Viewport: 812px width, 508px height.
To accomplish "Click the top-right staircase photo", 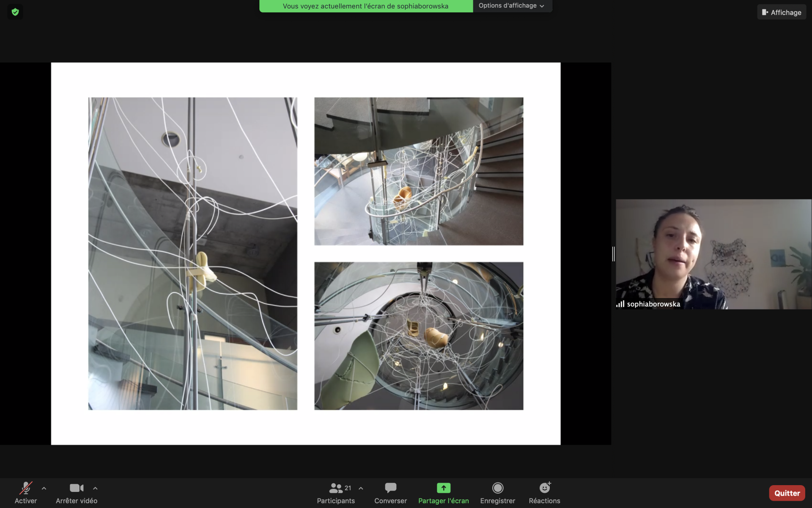I will [419, 171].
